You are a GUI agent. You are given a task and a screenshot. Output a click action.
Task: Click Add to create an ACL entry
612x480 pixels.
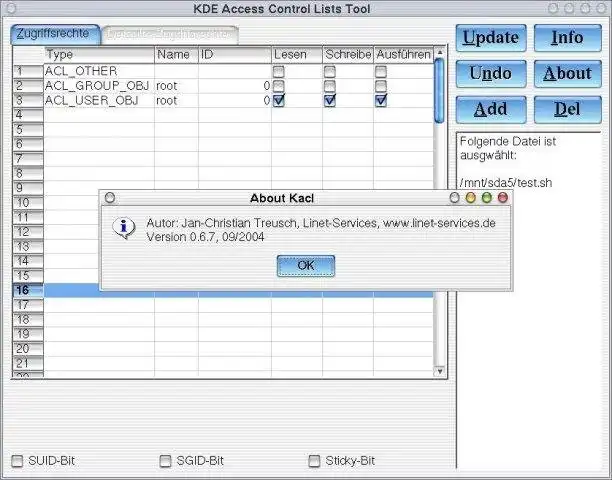491,109
